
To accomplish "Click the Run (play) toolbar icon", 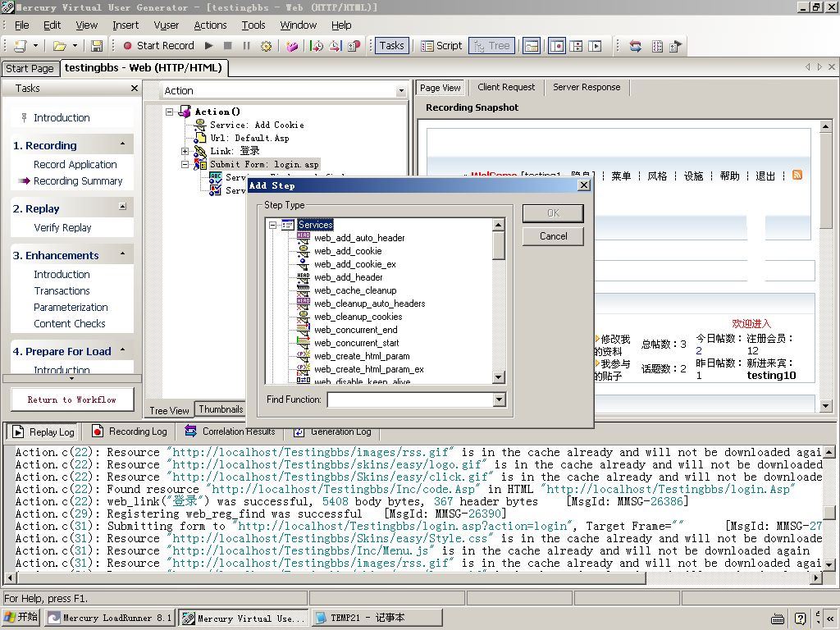I will (209, 46).
